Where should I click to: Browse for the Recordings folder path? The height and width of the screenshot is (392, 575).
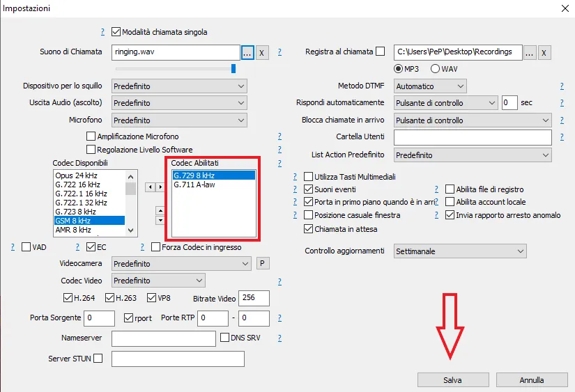[530, 52]
